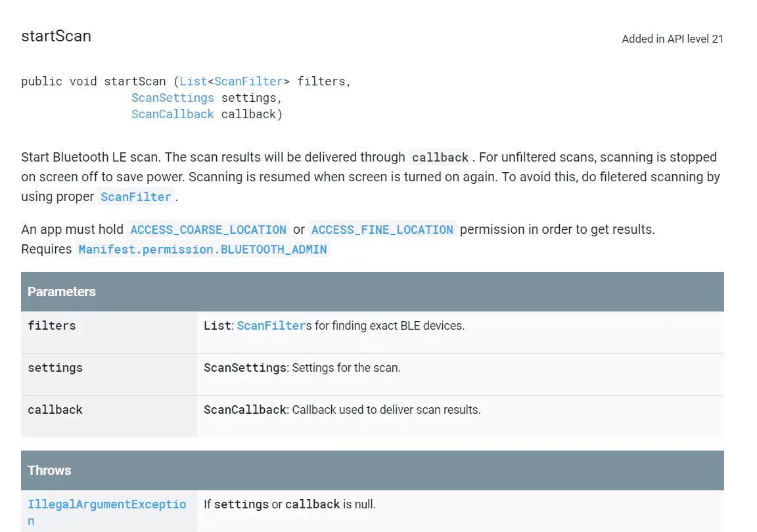The width and height of the screenshot is (757, 532).
Task: Open the List class documentation link
Action: coord(193,81)
